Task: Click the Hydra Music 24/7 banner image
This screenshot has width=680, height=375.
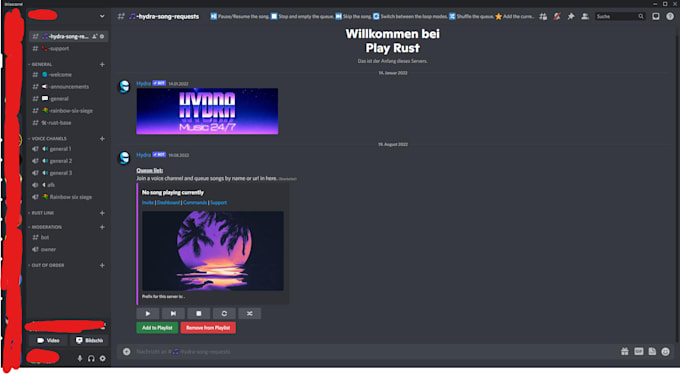Action: pos(207,111)
